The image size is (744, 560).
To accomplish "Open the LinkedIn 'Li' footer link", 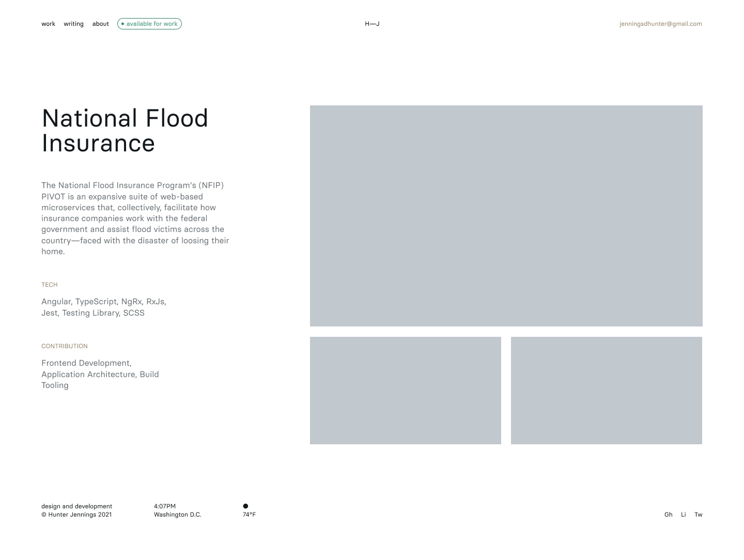I will [x=683, y=515].
